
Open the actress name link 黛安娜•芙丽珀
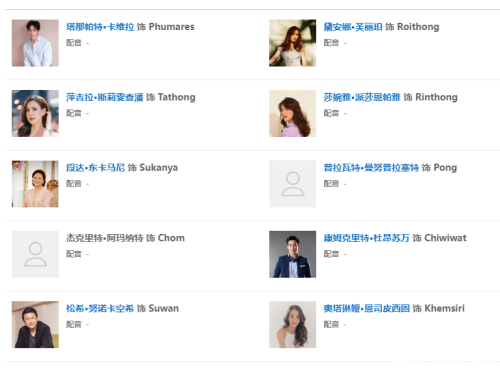pos(353,27)
